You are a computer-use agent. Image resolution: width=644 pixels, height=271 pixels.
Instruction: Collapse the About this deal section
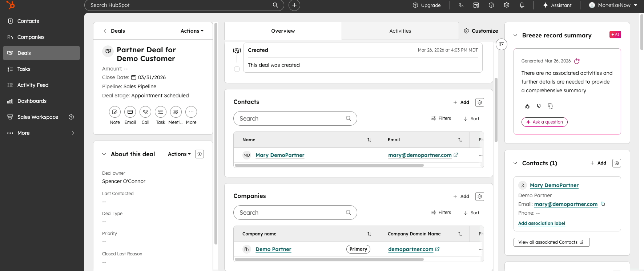click(104, 154)
